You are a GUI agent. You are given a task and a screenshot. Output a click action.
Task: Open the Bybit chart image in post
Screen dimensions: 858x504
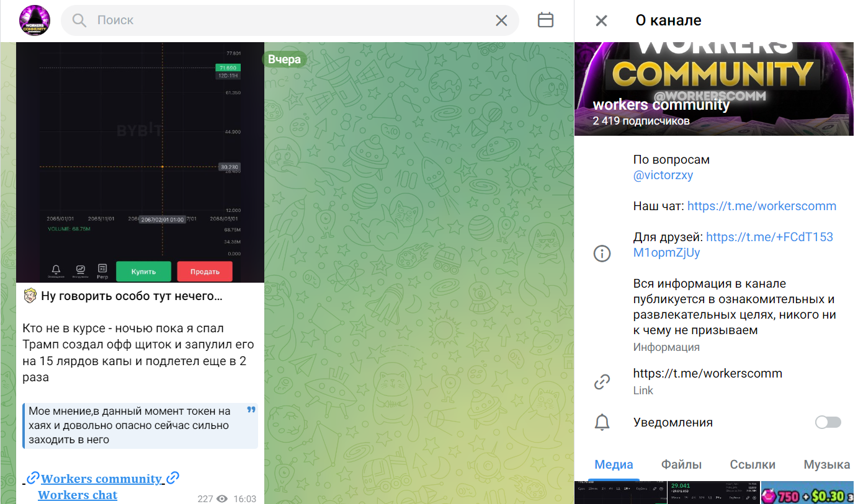click(140, 162)
